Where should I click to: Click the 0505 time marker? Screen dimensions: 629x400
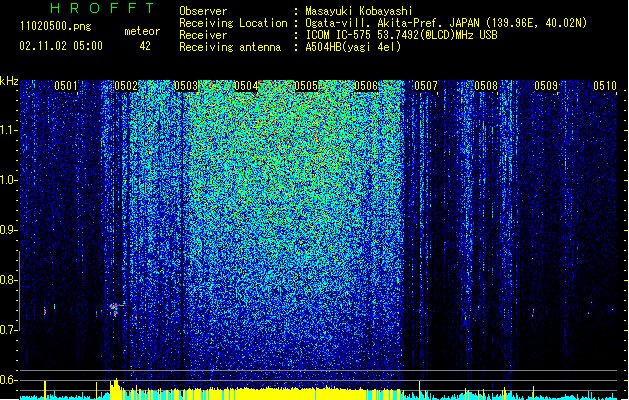click(x=306, y=86)
